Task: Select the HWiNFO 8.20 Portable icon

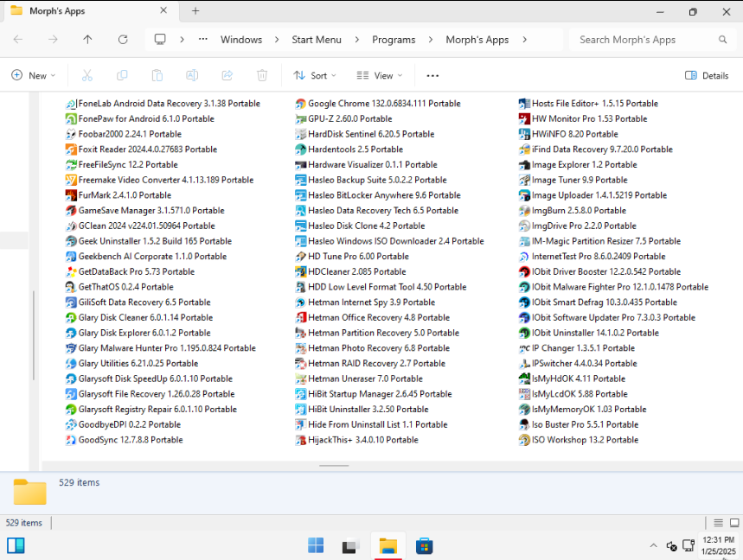Action: pos(524,134)
